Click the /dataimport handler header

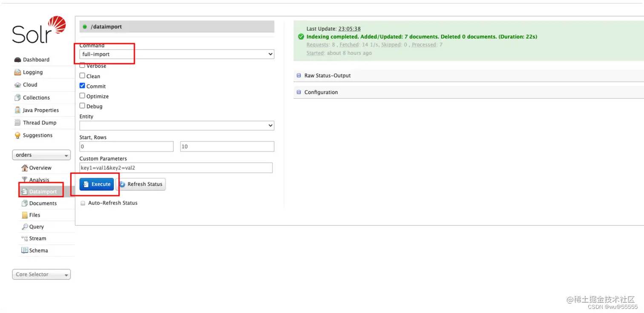coord(177,27)
